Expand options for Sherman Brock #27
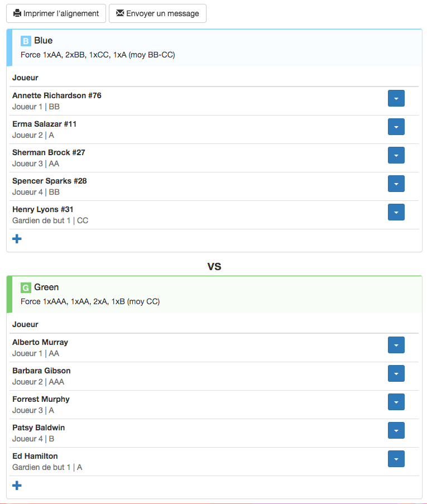Screen dimensions: 427x504 396,155
